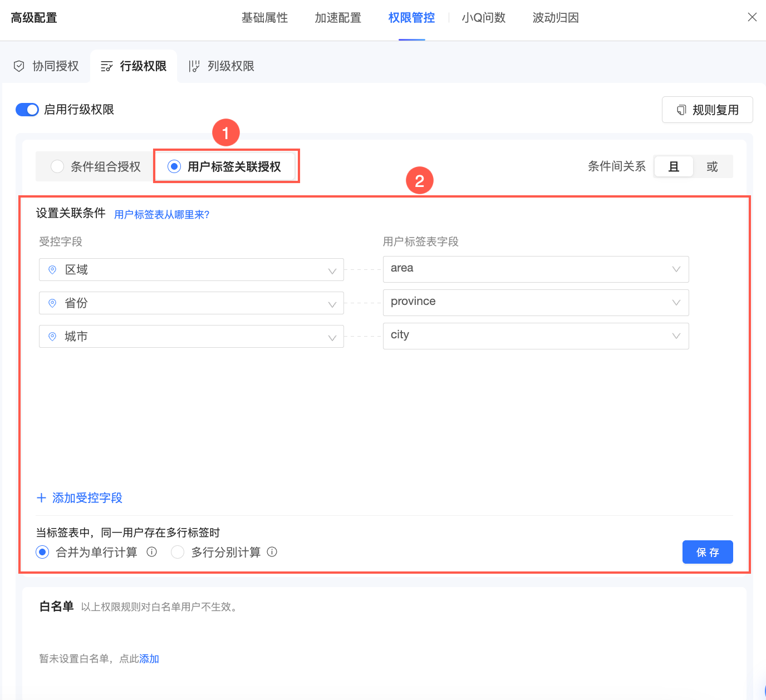Click the 保存 button
This screenshot has height=700, width=766.
click(708, 552)
